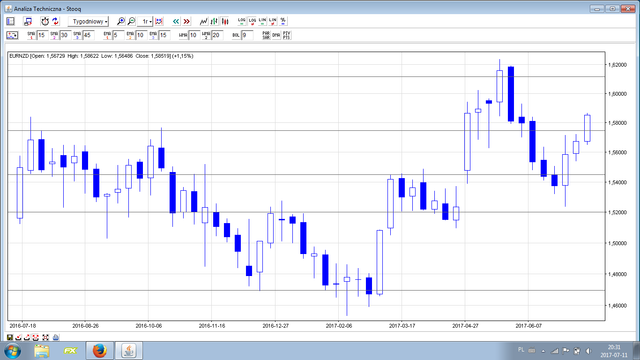Click the save icon below the chart
This screenshot has height=360, width=640.
10,337
